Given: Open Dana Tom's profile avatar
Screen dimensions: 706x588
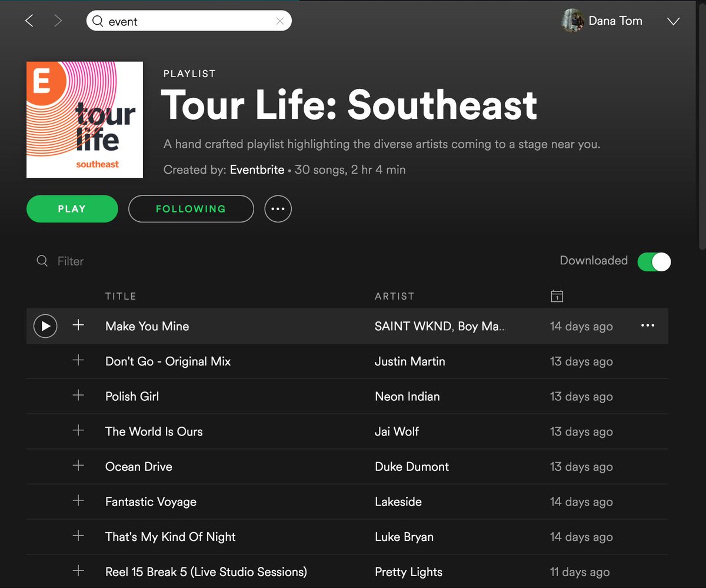Looking at the screenshot, I should (x=572, y=21).
